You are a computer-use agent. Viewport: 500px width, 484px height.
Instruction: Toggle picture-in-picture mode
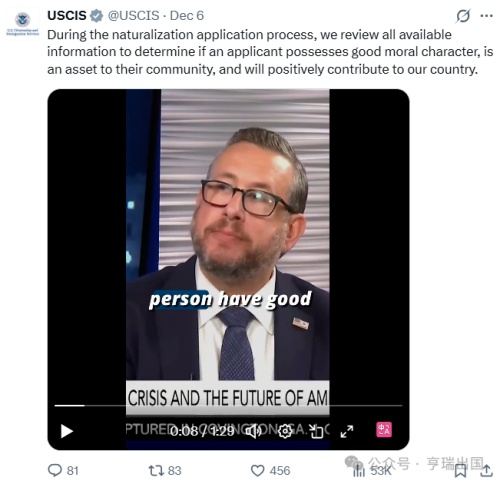[x=316, y=431]
